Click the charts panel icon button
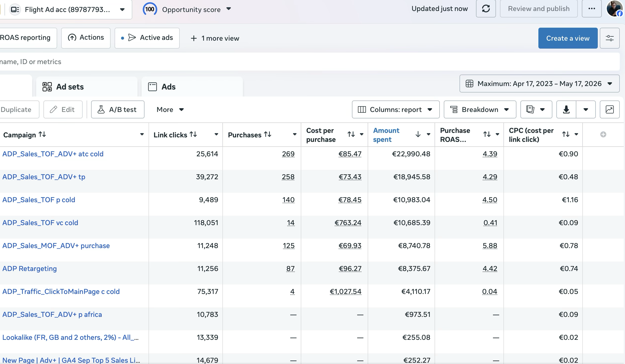 click(x=610, y=109)
